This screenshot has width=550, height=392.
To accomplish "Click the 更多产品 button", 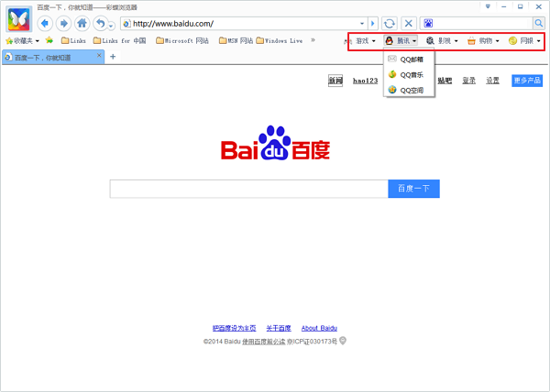I will [527, 81].
